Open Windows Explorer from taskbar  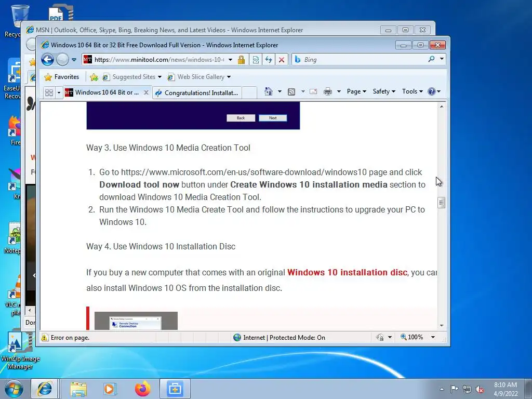[x=78, y=389]
